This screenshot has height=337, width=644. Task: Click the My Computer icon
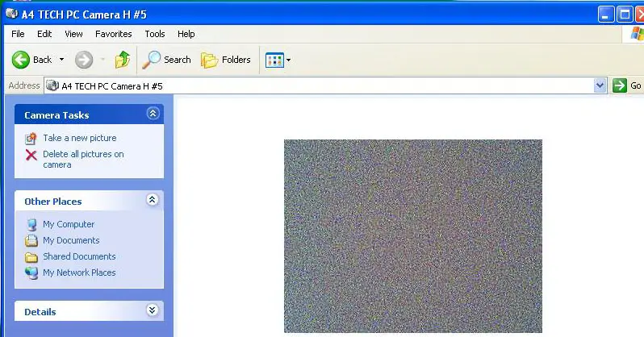point(31,225)
